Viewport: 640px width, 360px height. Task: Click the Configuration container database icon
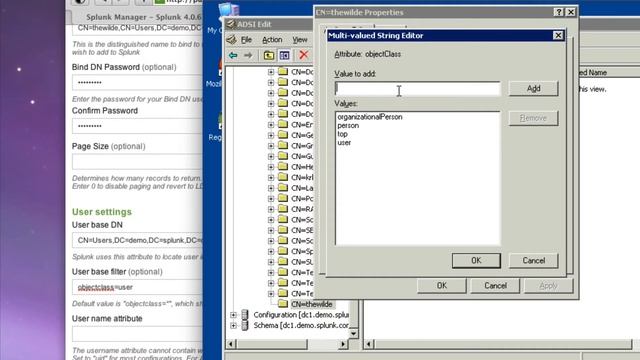pos(245,315)
